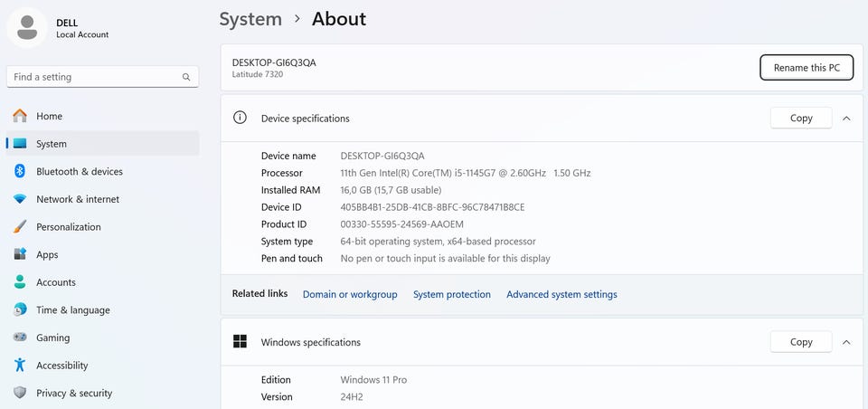Click DELL Local Account name

coord(82,29)
